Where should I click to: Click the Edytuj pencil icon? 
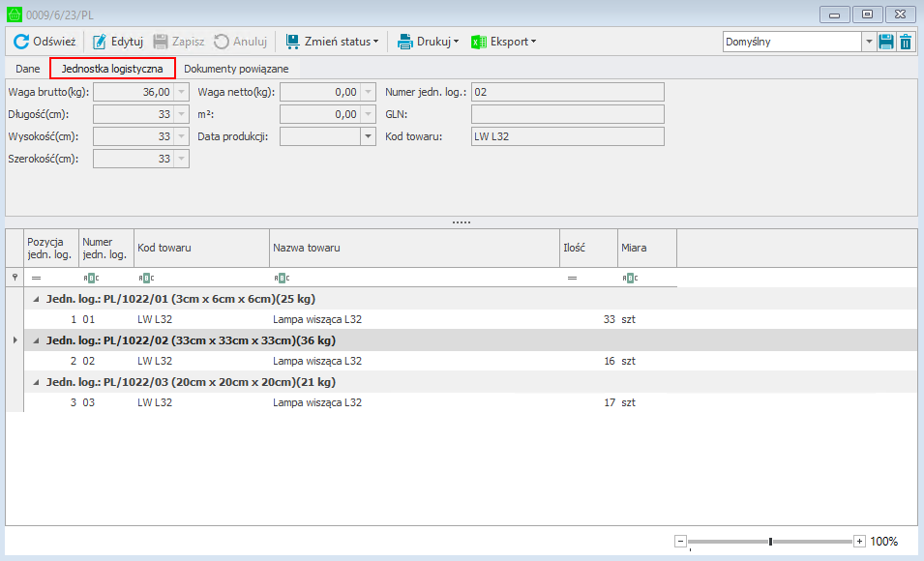100,42
